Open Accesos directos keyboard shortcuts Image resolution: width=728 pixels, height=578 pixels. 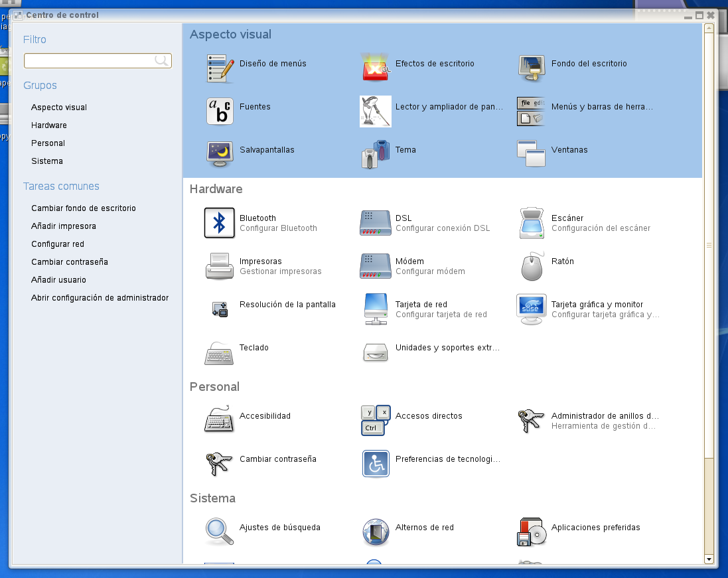[x=376, y=420]
